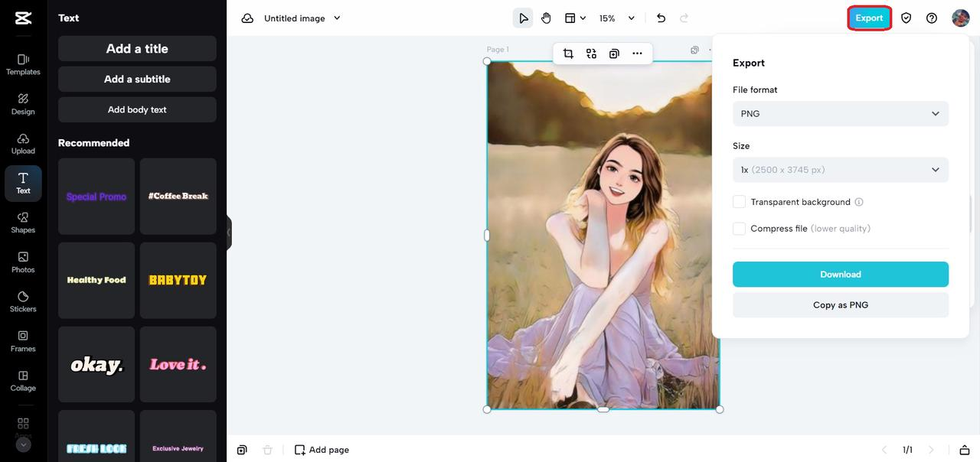This screenshot has width=980, height=462.
Task: Select the hand pan tool
Action: coord(546,18)
